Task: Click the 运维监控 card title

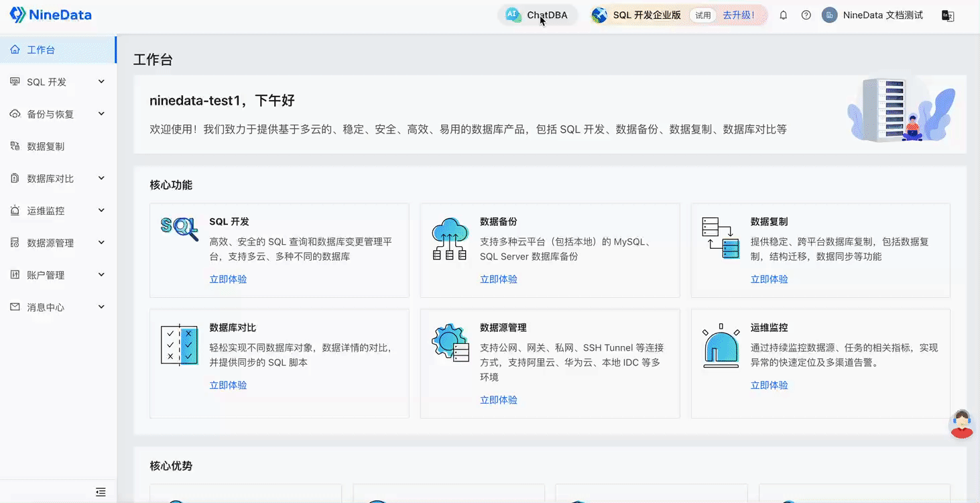Action: (x=770, y=327)
